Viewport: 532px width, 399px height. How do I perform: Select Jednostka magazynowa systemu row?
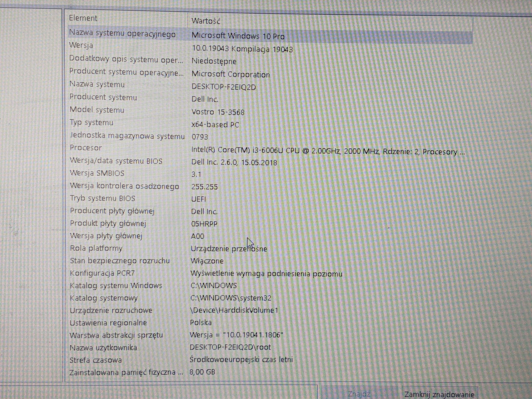coord(127,136)
